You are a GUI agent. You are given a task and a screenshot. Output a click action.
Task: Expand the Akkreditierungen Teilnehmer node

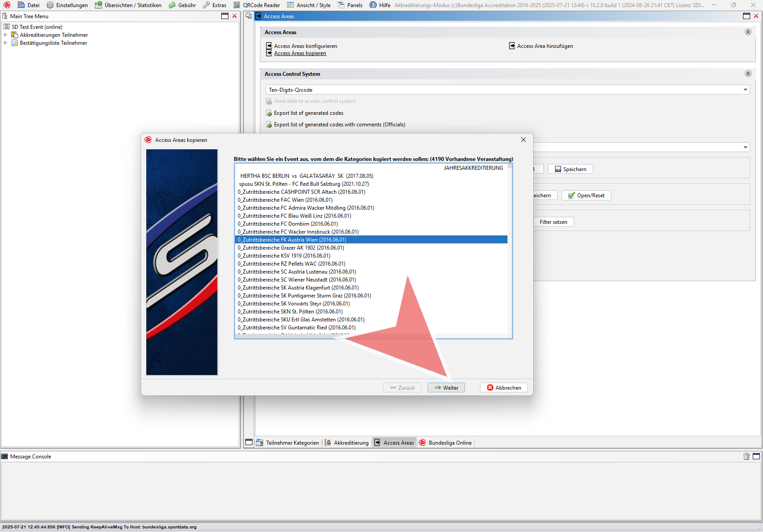click(x=5, y=35)
